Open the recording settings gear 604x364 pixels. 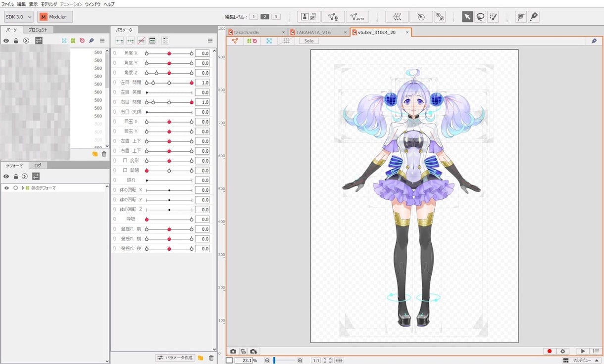(x=562, y=351)
